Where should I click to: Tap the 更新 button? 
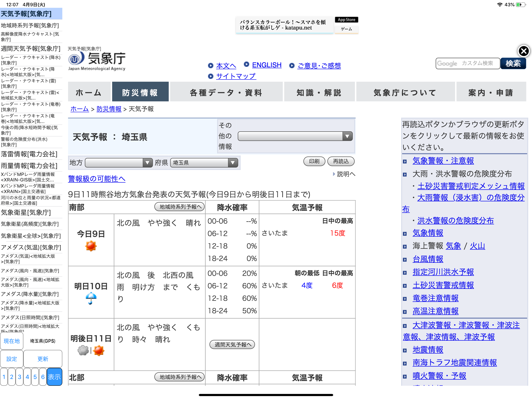43,359
